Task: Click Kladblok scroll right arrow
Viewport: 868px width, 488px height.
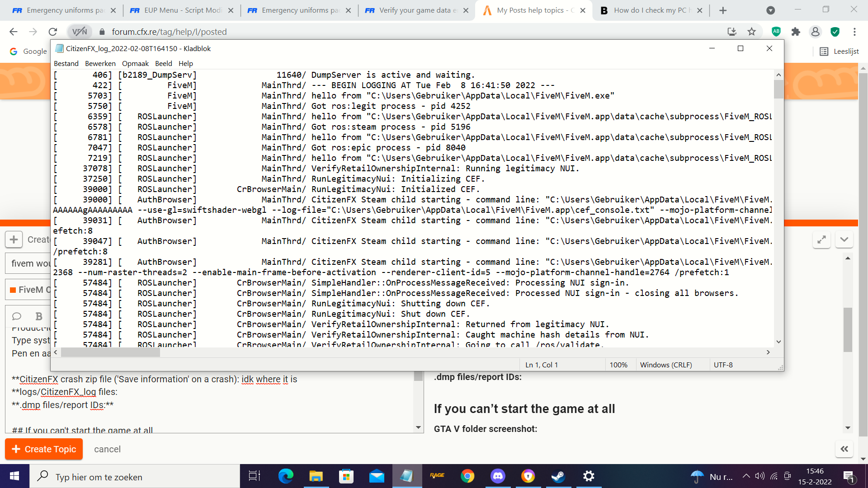Action: click(x=768, y=352)
